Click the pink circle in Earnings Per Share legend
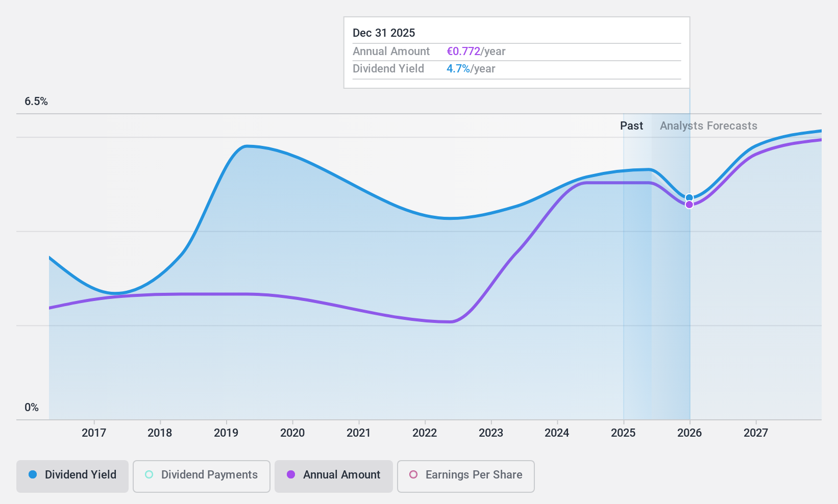This screenshot has height=504, width=838. click(413, 474)
